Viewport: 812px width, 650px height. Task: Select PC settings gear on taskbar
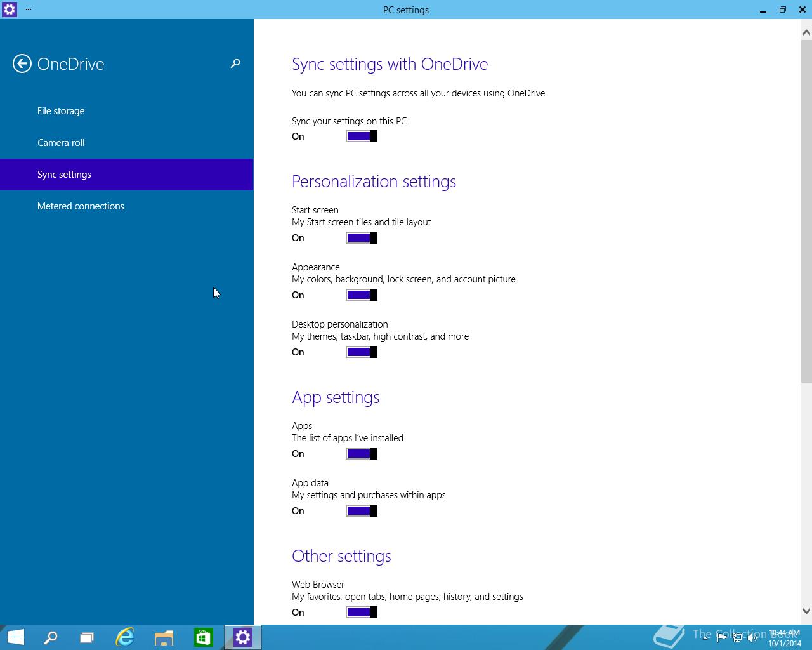click(x=243, y=637)
